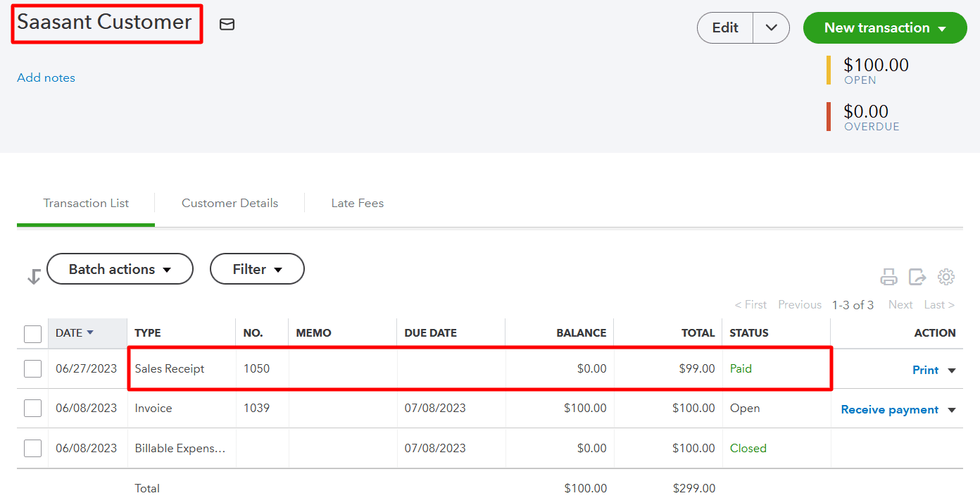The height and width of the screenshot is (498, 980).
Task: Open the Batch actions dropdown
Action: 120,268
